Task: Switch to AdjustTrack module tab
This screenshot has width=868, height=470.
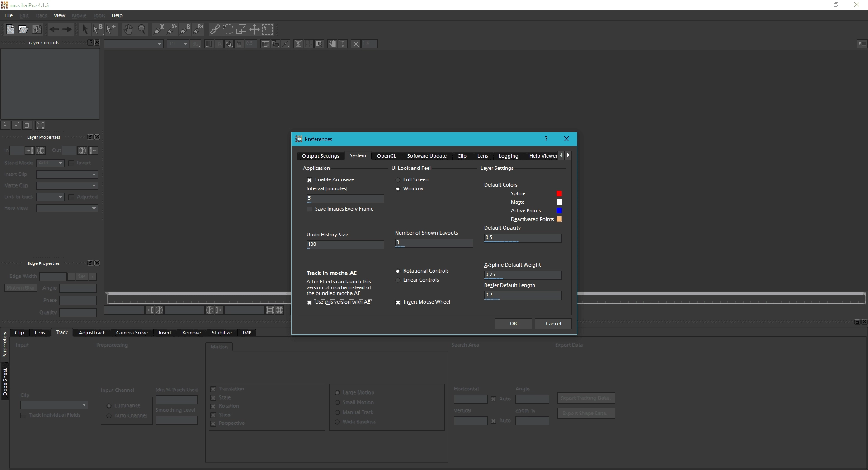Action: (92, 333)
